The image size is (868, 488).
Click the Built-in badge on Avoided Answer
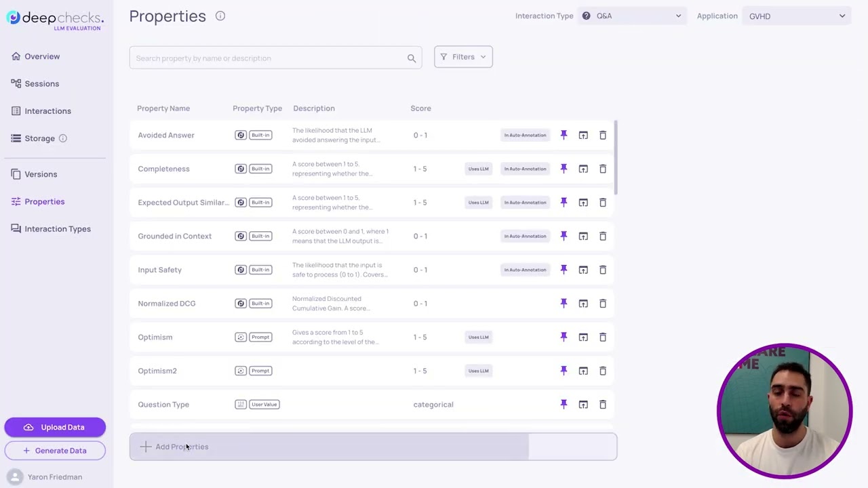[x=260, y=135]
